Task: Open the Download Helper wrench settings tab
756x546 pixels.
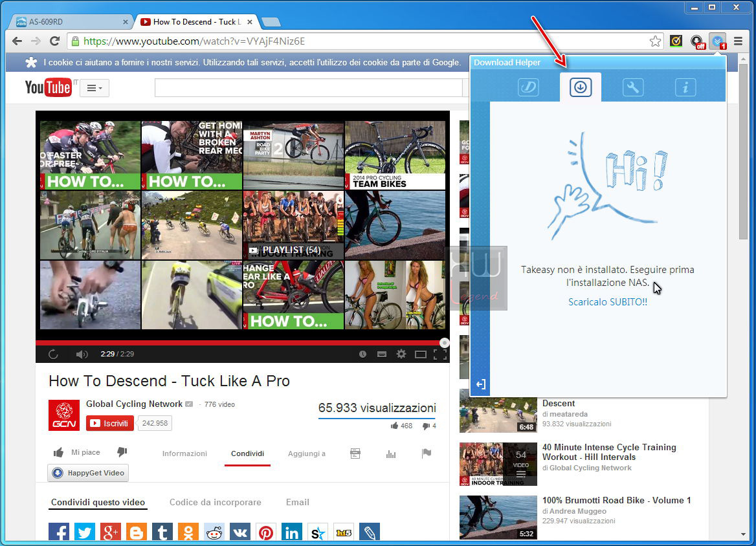Action: [632, 87]
